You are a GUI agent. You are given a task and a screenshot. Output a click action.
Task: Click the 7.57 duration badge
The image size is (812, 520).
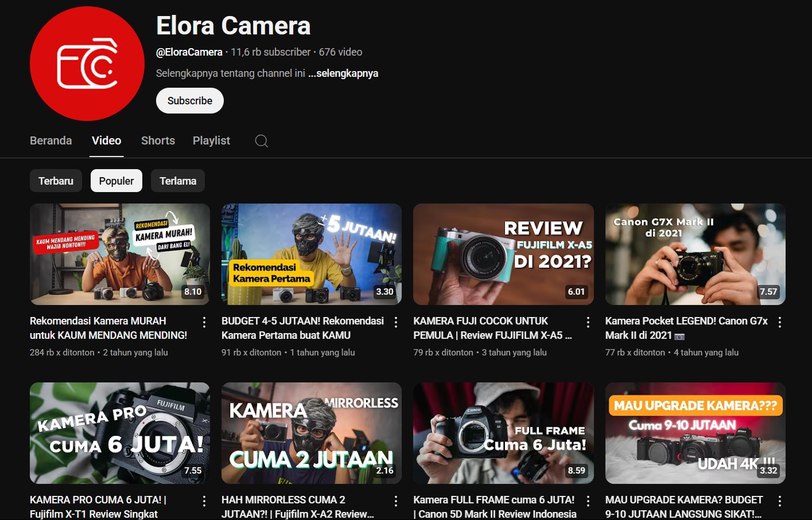click(x=768, y=292)
